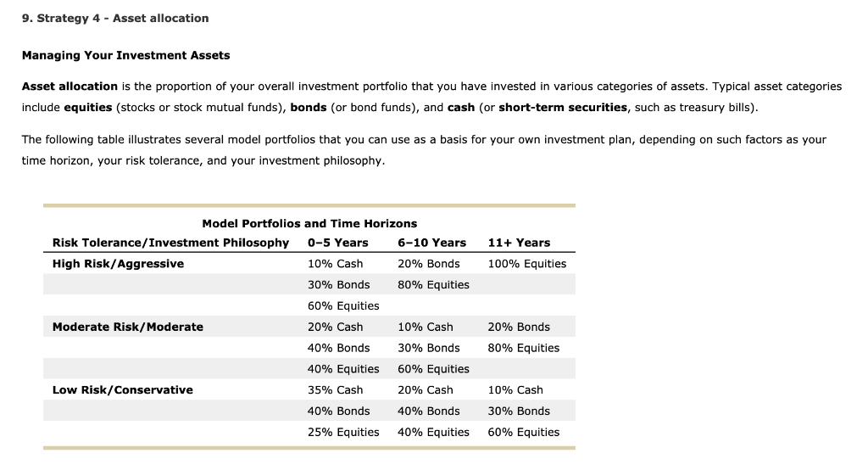Click the bold 'equities' term in paragraph
868x470 pixels.
coord(88,108)
